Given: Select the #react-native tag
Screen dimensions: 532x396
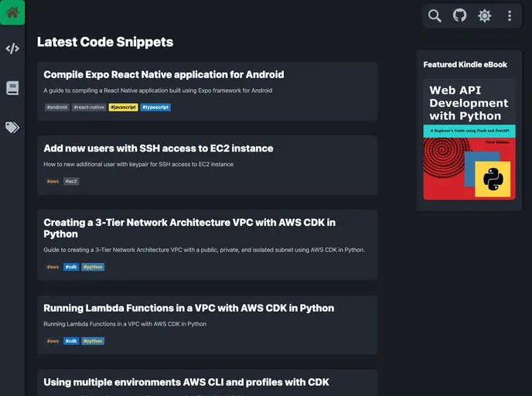Looking at the screenshot, I should pyautogui.click(x=89, y=108).
